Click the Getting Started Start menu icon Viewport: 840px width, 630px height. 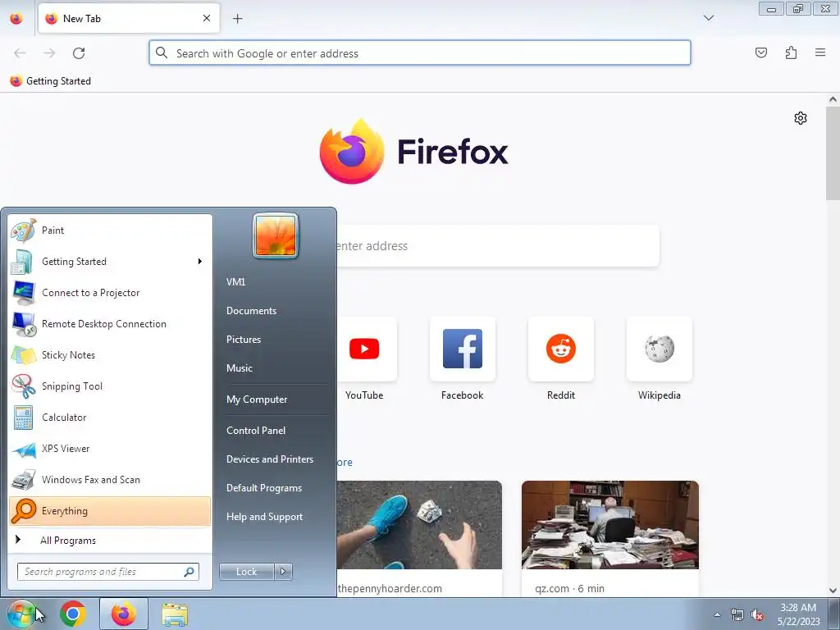[x=23, y=262]
